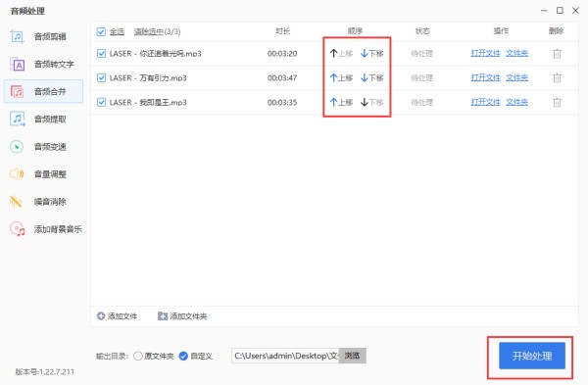Uncheck 万有引力.mp3 file checkbox
588x385 pixels.
(x=101, y=77)
